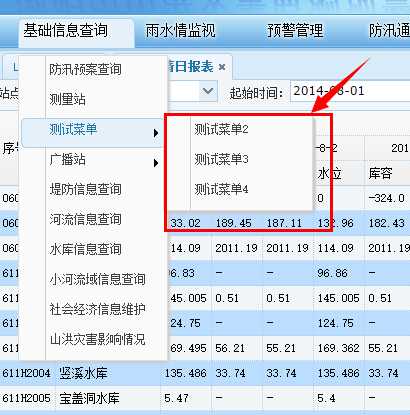Close the 日报表 tab
Image resolution: width=410 pixels, height=415 pixels.
[x=222, y=67]
